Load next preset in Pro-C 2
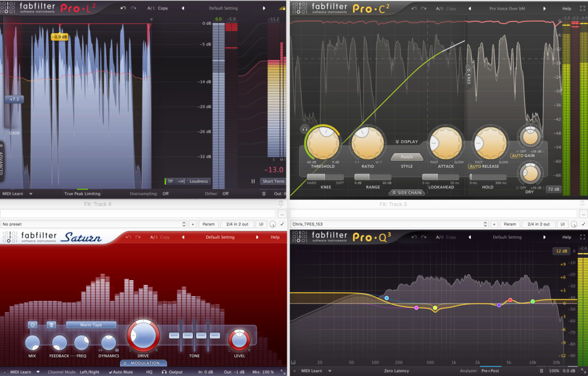This screenshot has height=376, width=588. click(x=544, y=8)
